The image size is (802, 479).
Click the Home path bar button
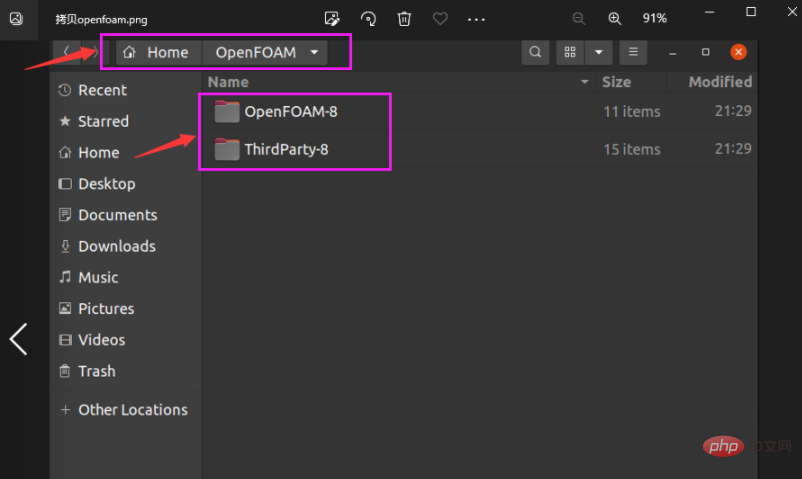[159, 52]
